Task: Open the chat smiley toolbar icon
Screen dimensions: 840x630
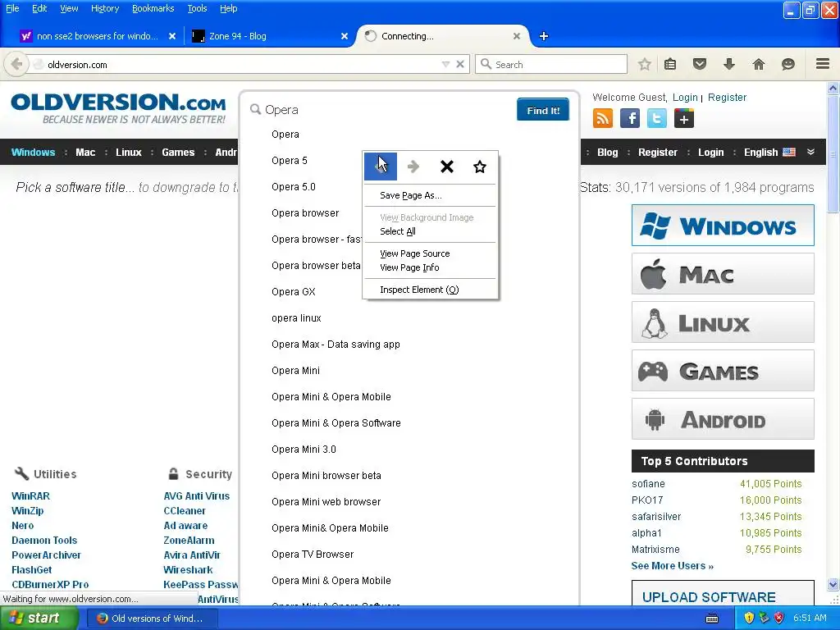Action: tap(788, 64)
